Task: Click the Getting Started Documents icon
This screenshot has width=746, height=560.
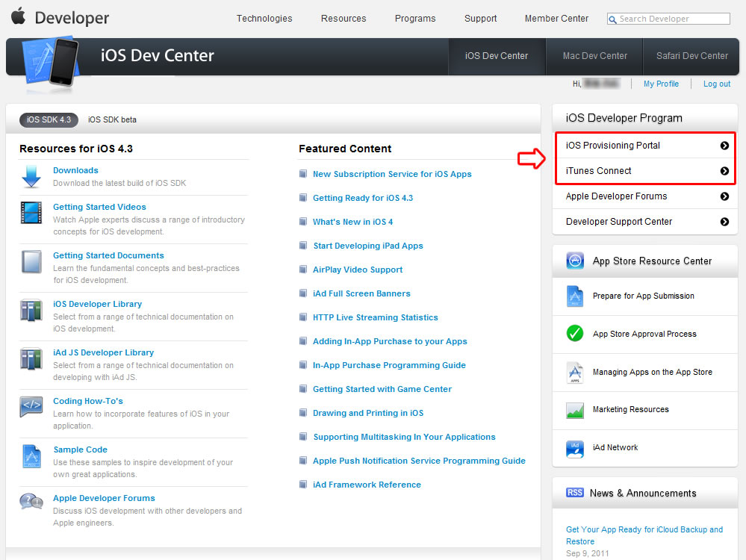Action: tap(31, 261)
